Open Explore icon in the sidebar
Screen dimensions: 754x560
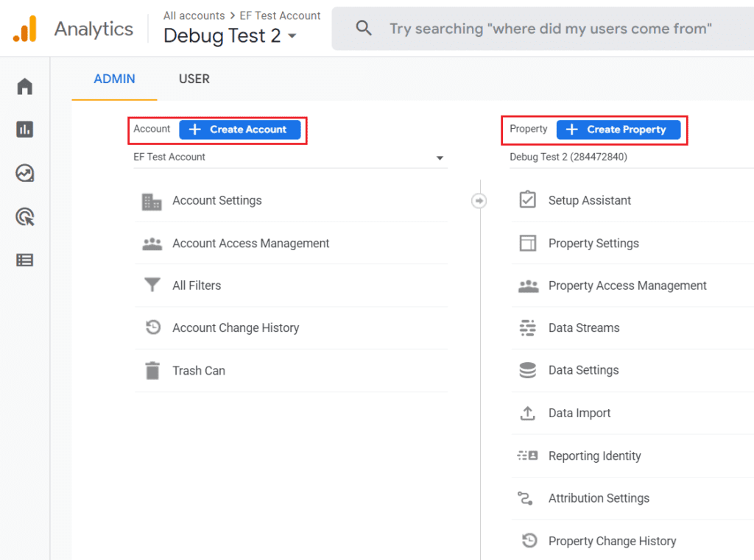coord(25,173)
